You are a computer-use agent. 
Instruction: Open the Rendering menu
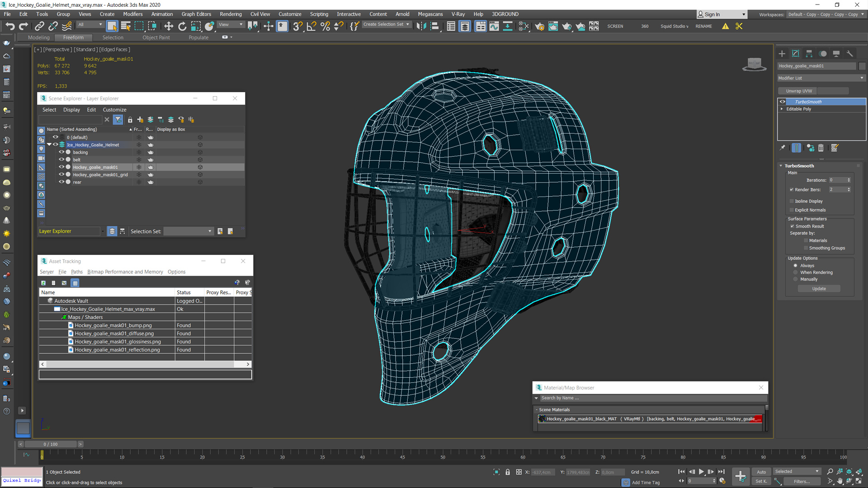point(231,14)
